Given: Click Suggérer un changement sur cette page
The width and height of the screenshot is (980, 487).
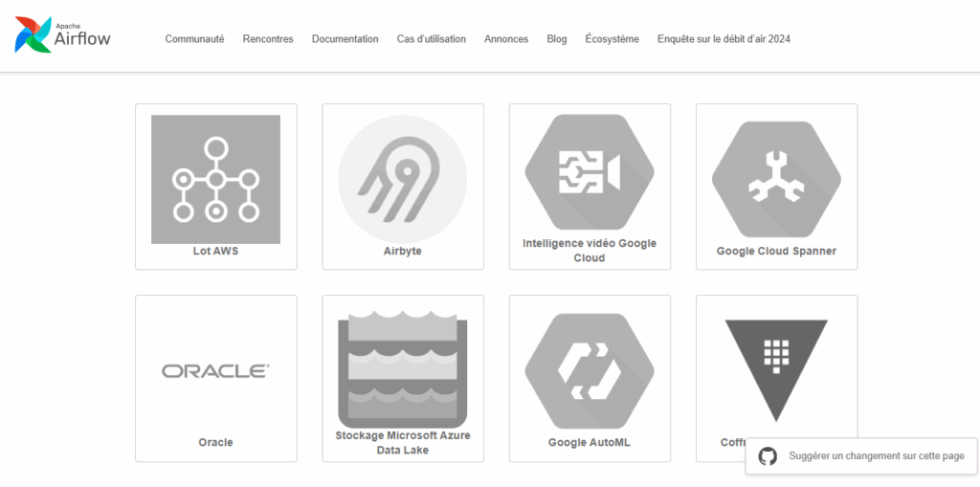Looking at the screenshot, I should 876,456.
